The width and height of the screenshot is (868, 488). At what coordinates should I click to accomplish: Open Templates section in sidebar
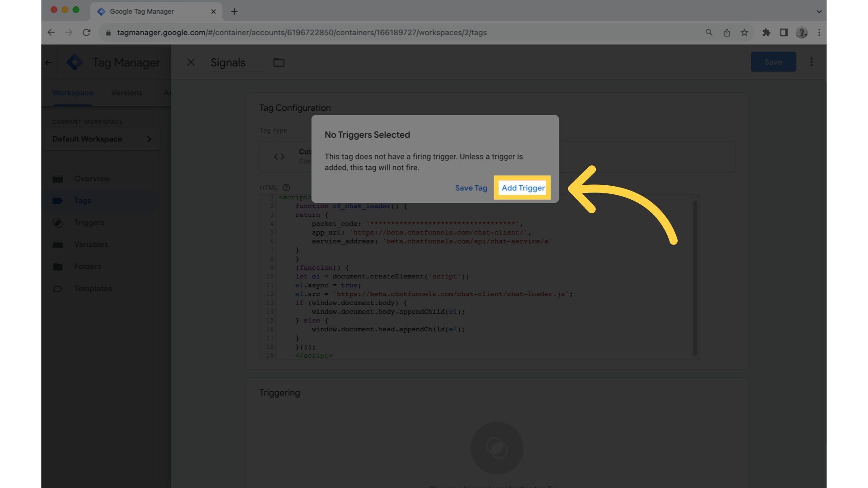click(x=92, y=288)
